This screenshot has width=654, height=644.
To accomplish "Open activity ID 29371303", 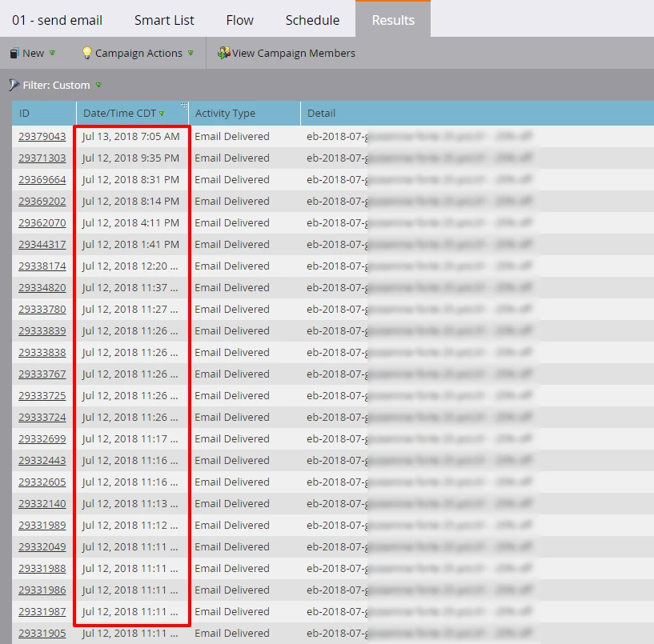I will tap(42, 158).
